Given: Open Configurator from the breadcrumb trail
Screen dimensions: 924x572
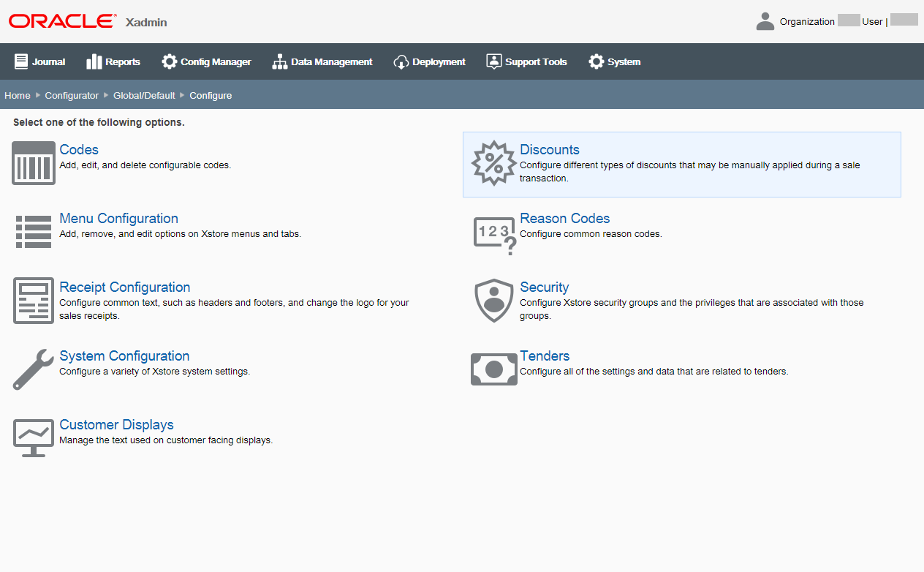Looking at the screenshot, I should pyautogui.click(x=72, y=95).
